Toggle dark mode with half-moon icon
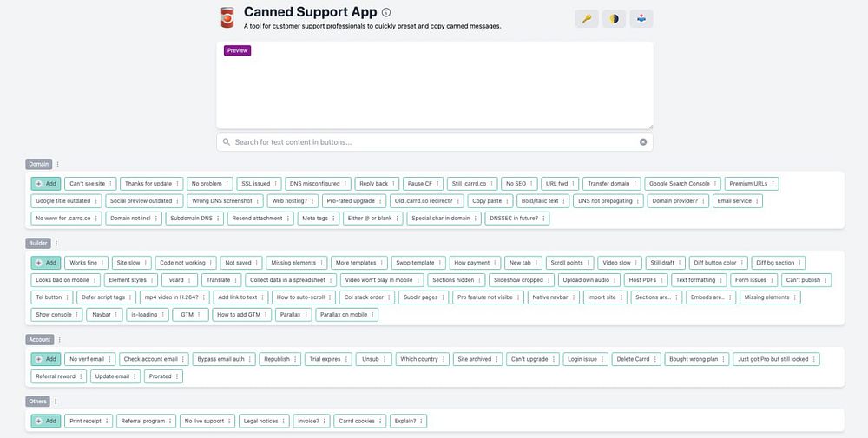868x438 pixels. [x=614, y=19]
